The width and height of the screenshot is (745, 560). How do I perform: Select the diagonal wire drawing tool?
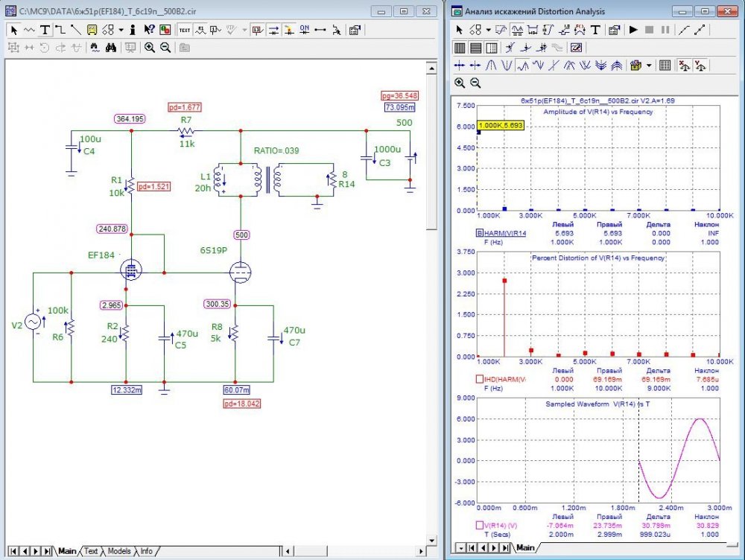point(76,31)
